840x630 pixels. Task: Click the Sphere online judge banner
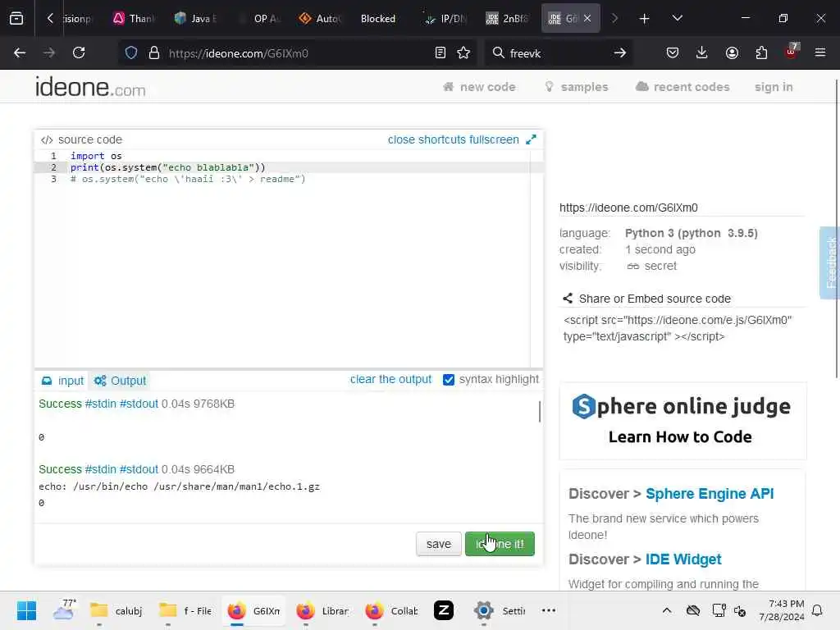click(x=682, y=421)
